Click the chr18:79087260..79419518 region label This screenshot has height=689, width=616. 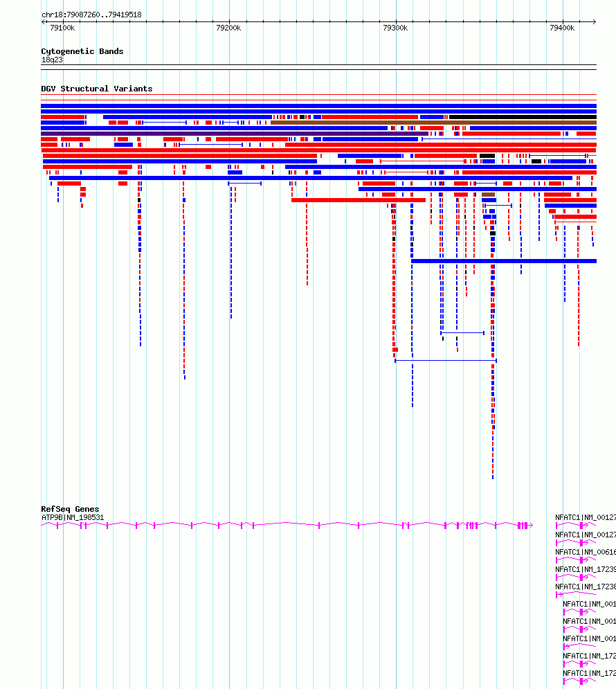click(91, 15)
